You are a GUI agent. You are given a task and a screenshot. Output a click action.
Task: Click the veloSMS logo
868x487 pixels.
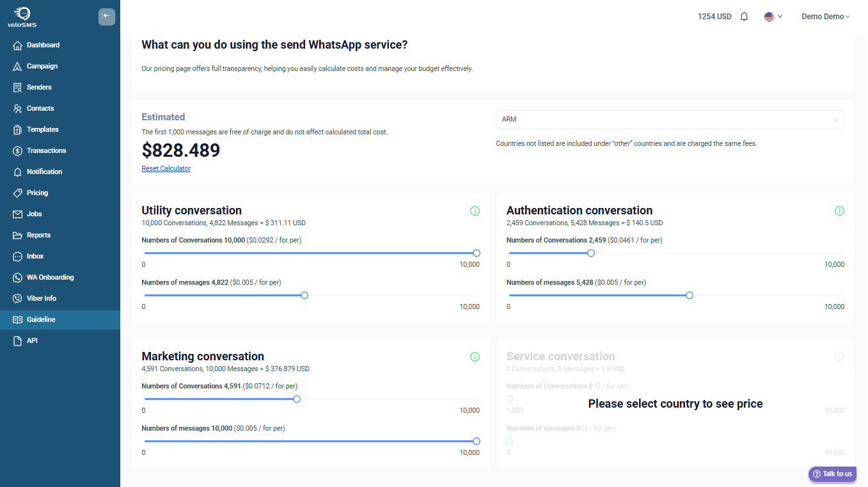pyautogui.click(x=22, y=17)
